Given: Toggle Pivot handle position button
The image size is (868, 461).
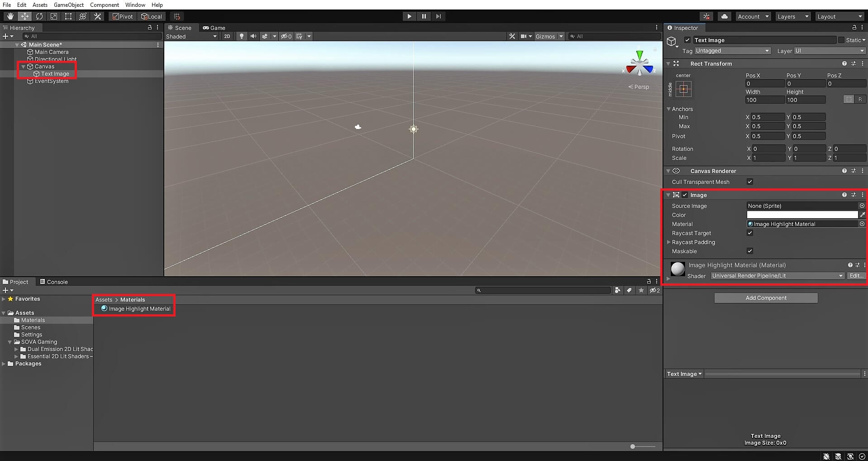Looking at the screenshot, I should point(123,16).
